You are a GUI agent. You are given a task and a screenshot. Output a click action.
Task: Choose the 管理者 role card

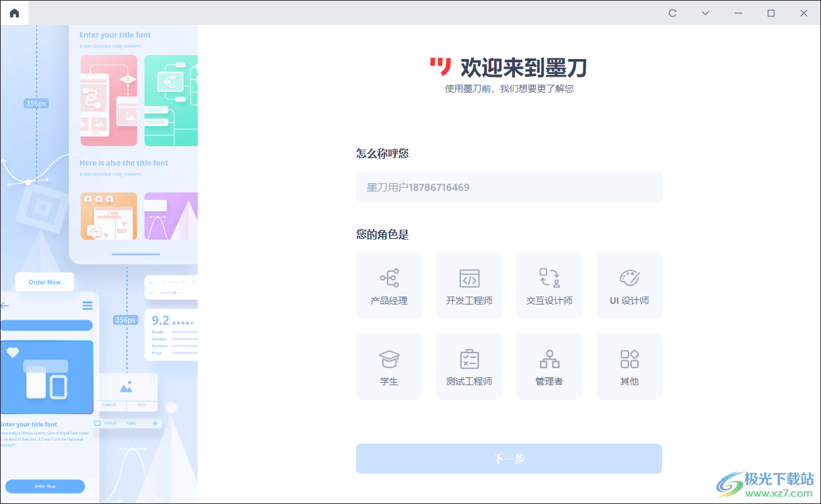[x=549, y=366]
